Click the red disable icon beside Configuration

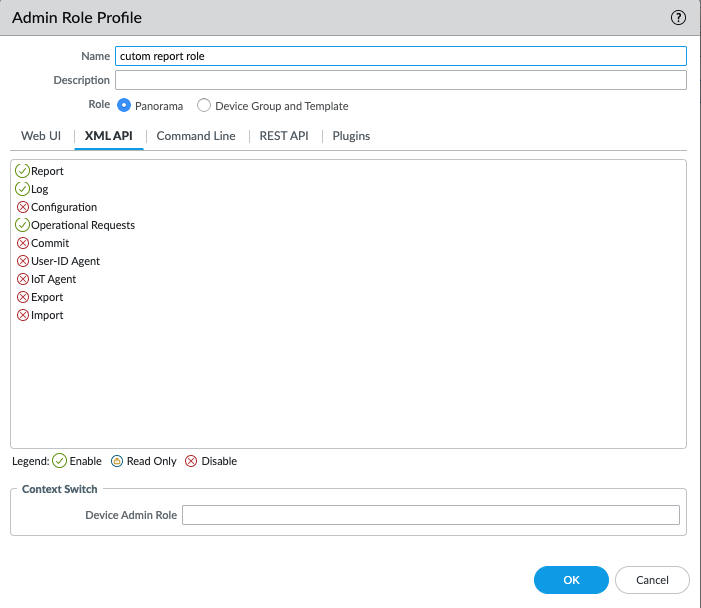tap(23, 207)
